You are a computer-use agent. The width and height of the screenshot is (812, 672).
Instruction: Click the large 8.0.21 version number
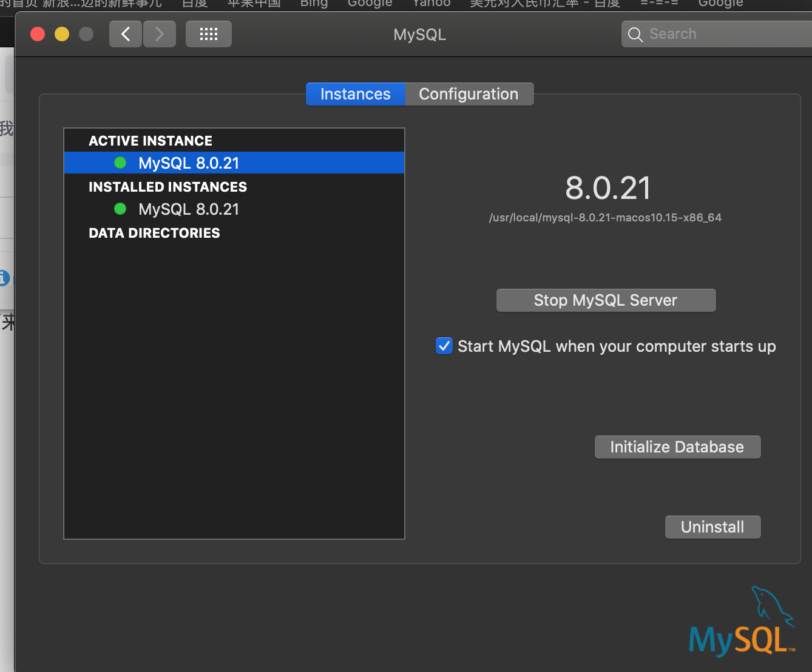[608, 188]
